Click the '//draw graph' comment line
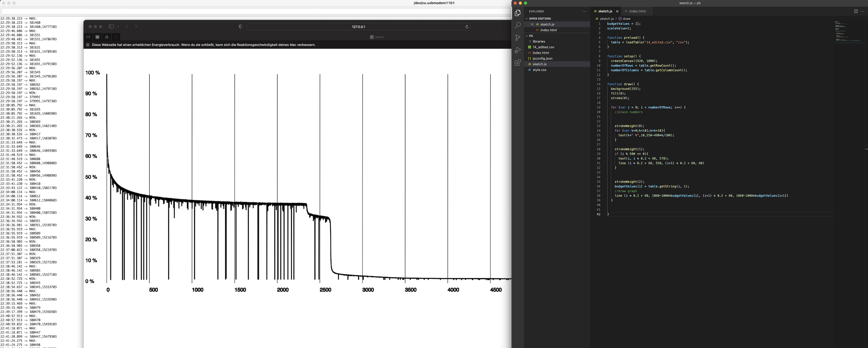The image size is (868, 348). click(625, 191)
